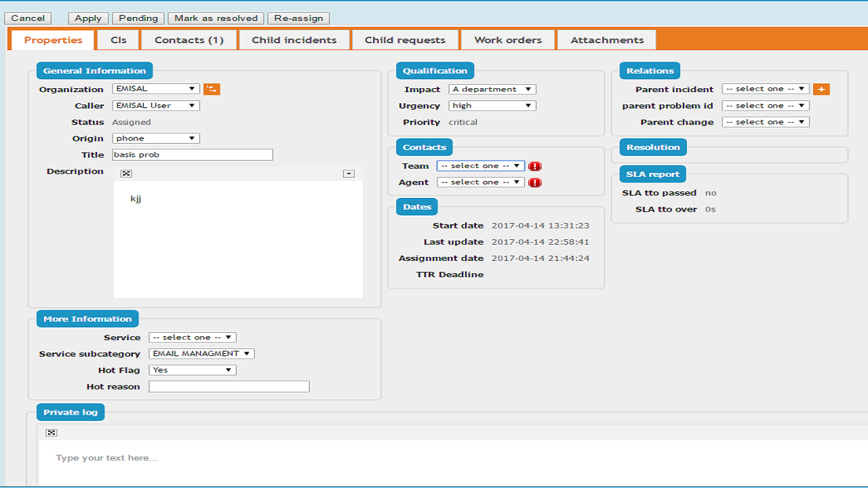This screenshot has width=868, height=488.
Task: Open the Service subcategory dropdown
Action: 201,354
